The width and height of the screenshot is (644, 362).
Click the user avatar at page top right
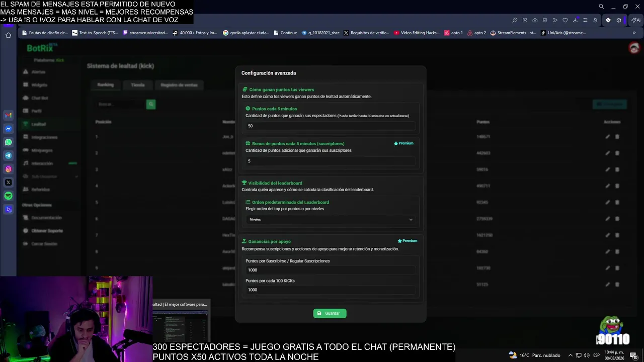tap(634, 48)
